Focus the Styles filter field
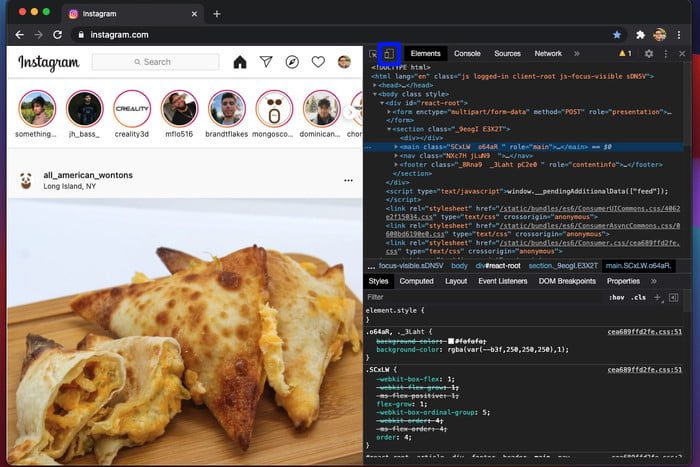 pyautogui.click(x=484, y=297)
